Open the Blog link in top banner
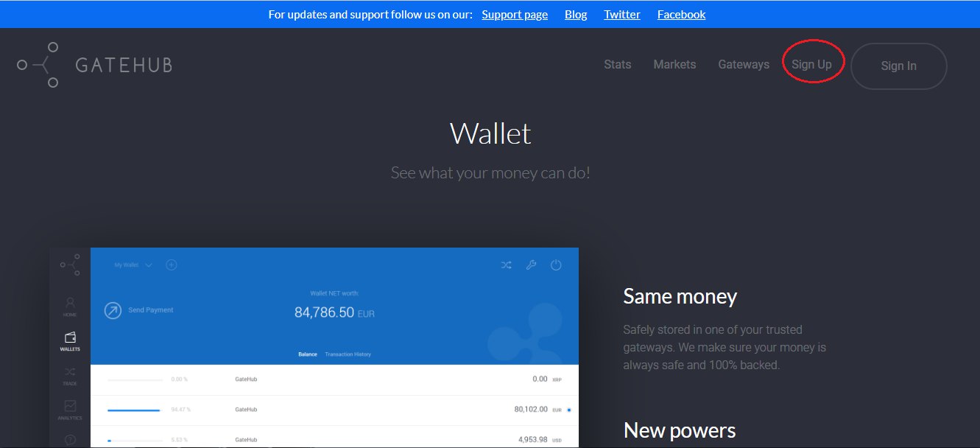The height and width of the screenshot is (448, 980). point(576,15)
